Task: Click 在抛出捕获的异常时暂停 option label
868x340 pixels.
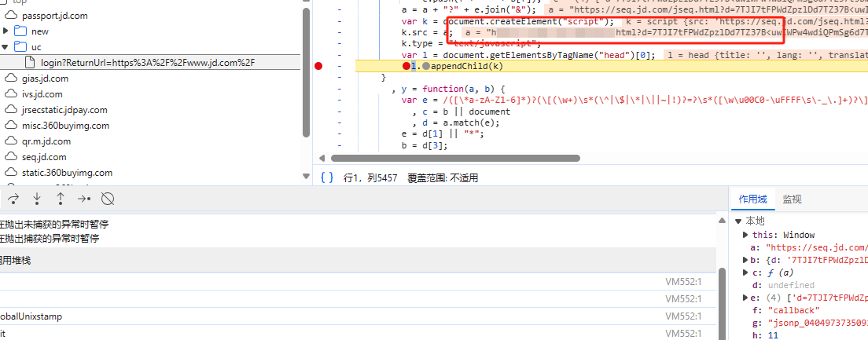Action: tap(50, 239)
